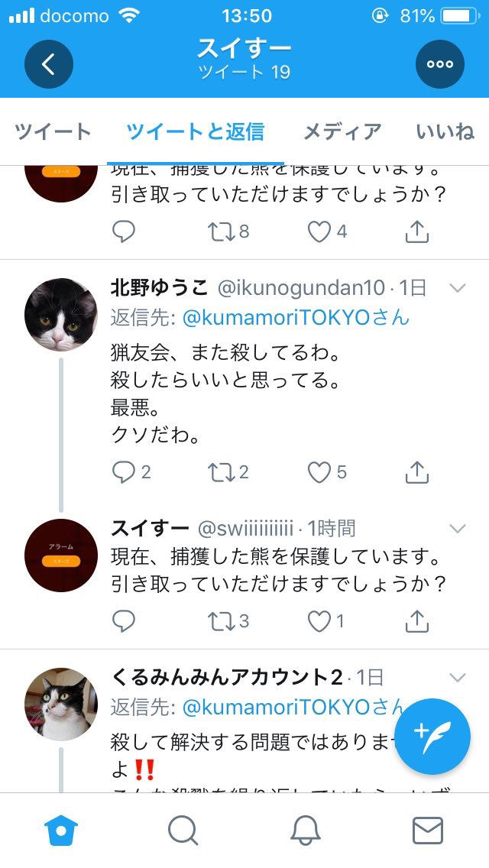The width and height of the screenshot is (489, 868).
Task: Expand the chevron on くるみんみんアカウント2's tweet
Action: [458, 678]
